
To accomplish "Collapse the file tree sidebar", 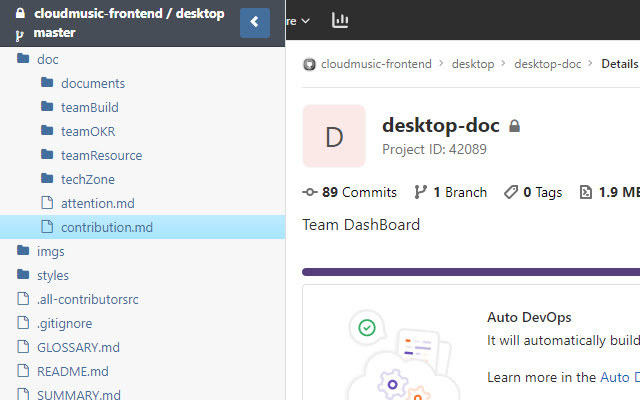I will (255, 22).
